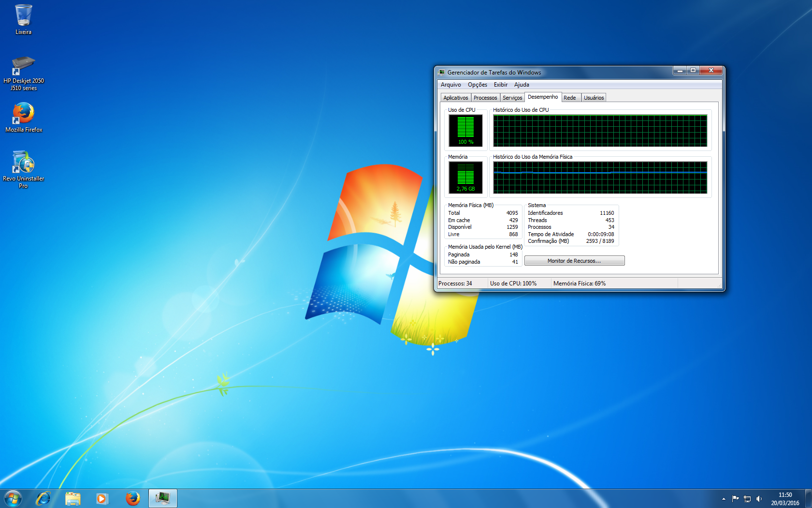Launch Firefox from the taskbar
The image size is (812, 508).
pyautogui.click(x=132, y=498)
